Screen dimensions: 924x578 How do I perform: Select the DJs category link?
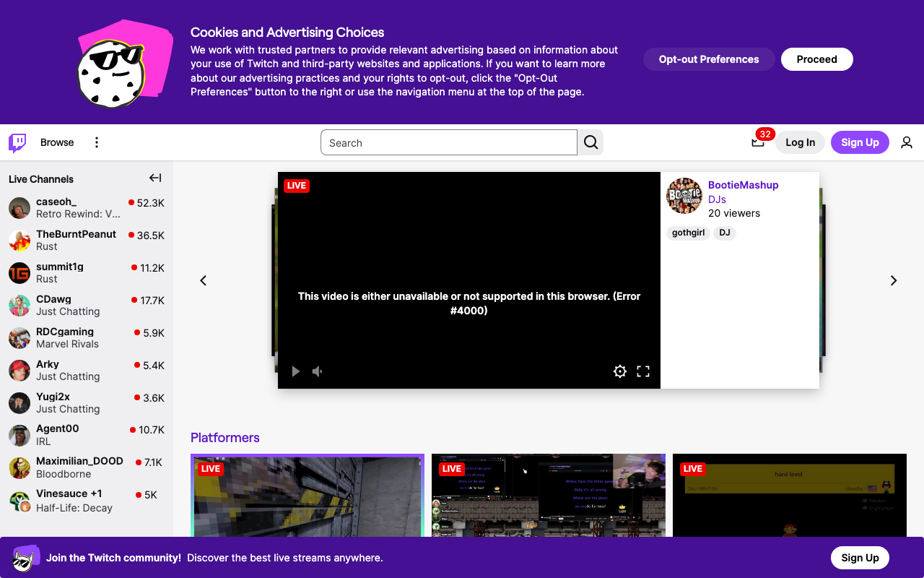717,199
